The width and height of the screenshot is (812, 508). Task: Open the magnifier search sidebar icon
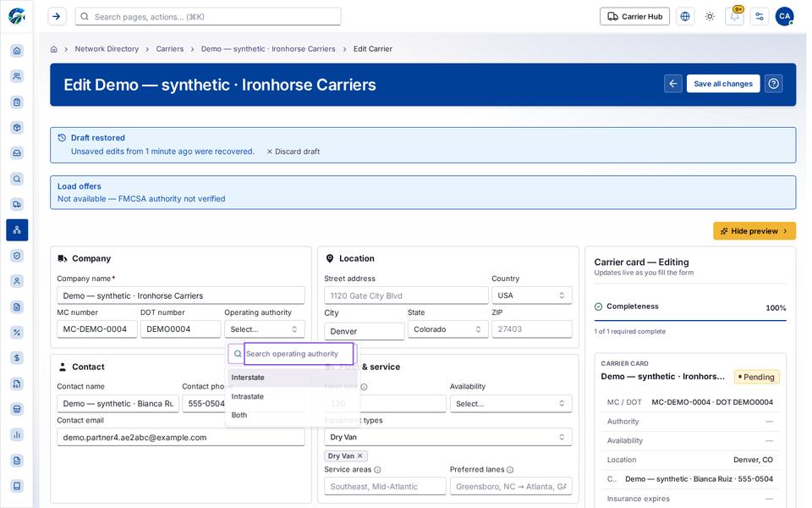(x=17, y=179)
